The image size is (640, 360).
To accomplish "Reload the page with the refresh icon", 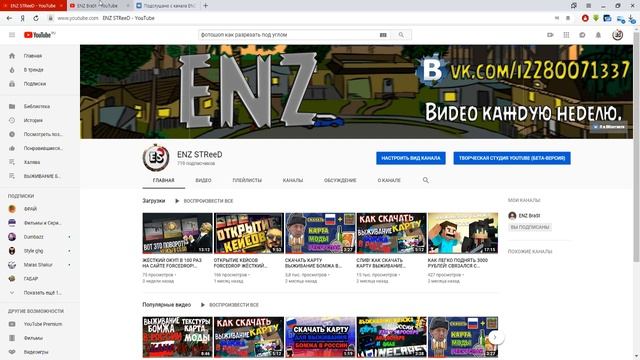I will 36,18.
